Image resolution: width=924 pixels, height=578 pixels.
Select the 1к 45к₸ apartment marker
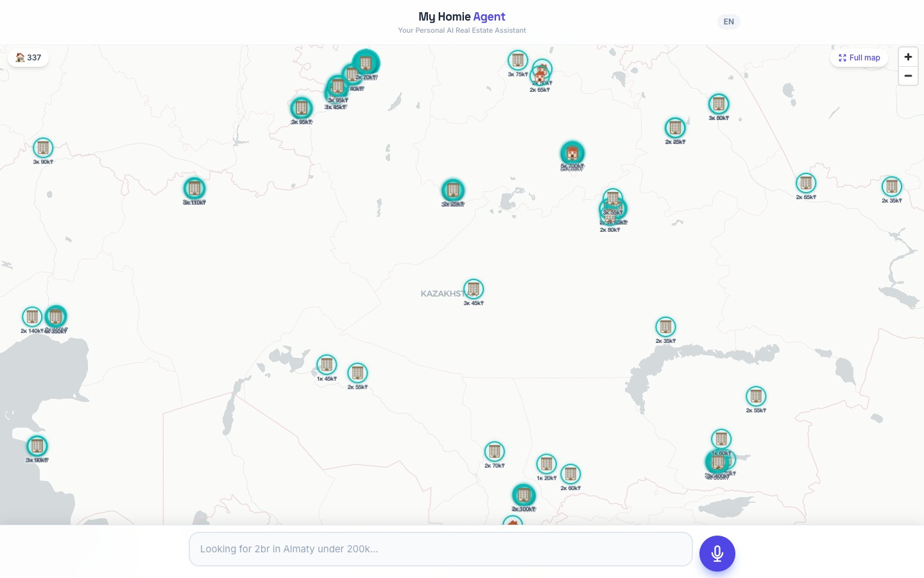327,365
